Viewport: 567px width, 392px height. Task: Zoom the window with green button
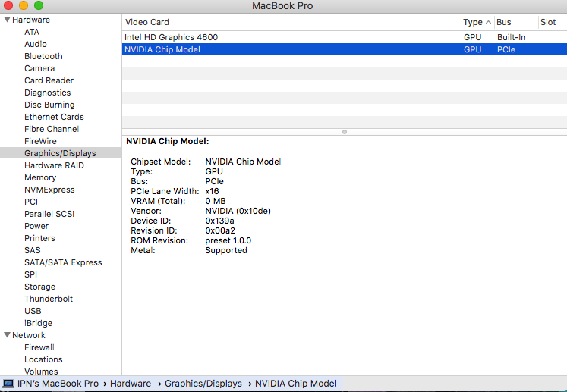point(39,5)
